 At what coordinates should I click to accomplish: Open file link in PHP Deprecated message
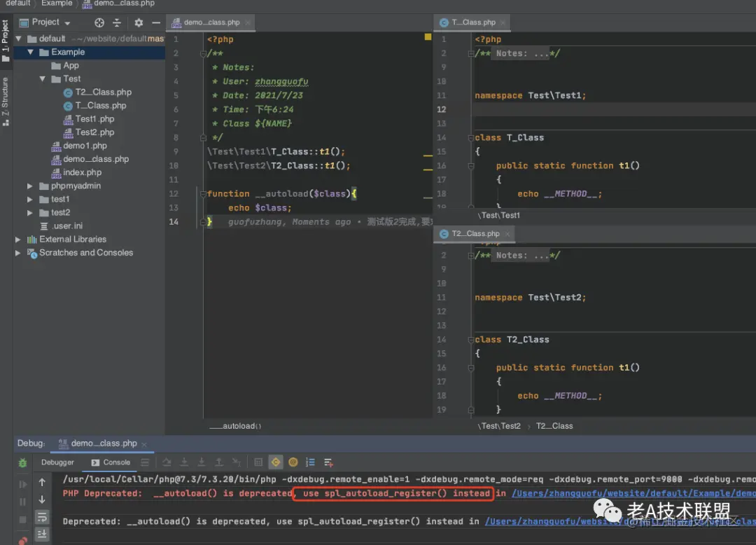click(633, 493)
